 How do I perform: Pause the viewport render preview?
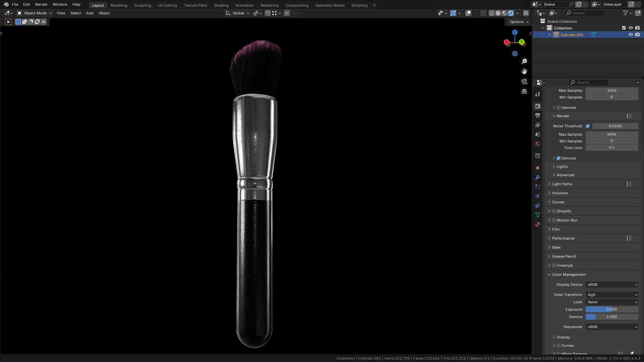(526, 13)
